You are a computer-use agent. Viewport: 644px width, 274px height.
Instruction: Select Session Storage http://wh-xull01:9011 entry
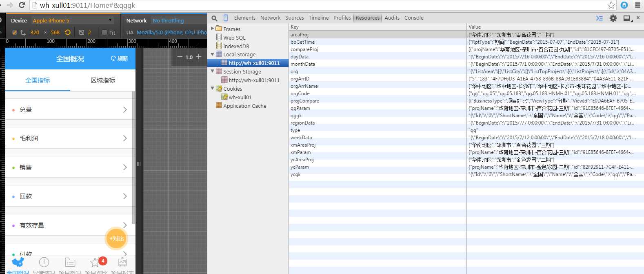click(x=248, y=80)
